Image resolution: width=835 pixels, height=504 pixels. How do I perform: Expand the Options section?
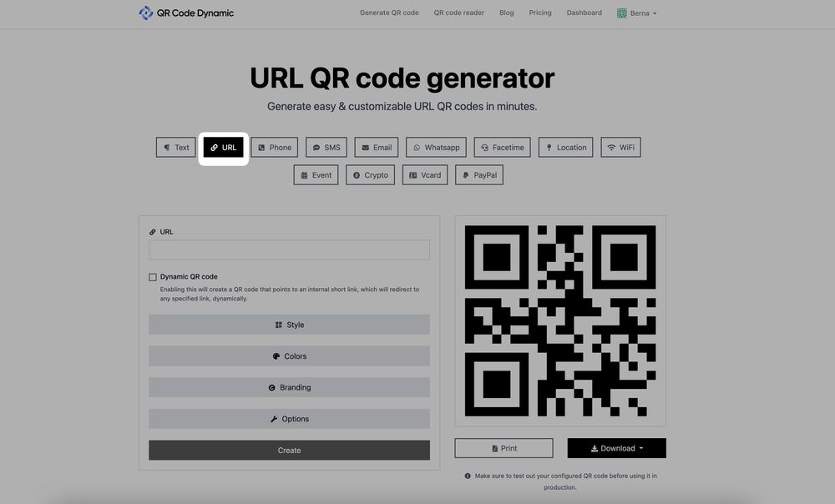tap(289, 417)
